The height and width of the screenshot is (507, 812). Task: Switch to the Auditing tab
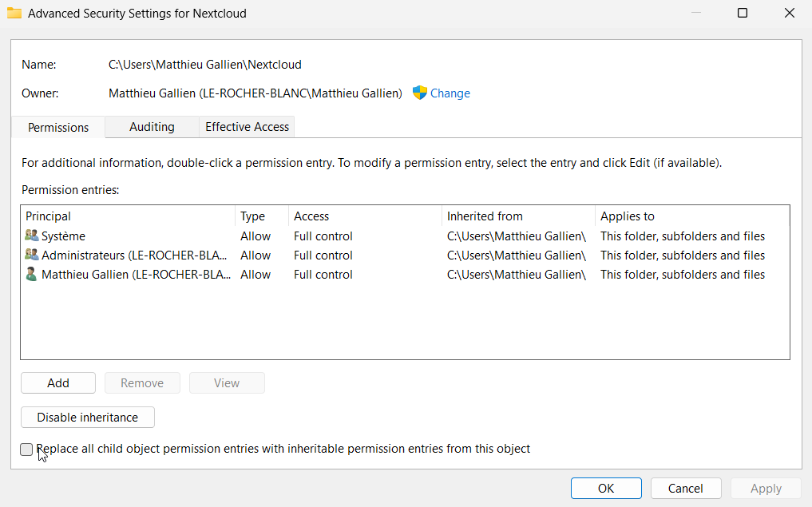click(152, 127)
